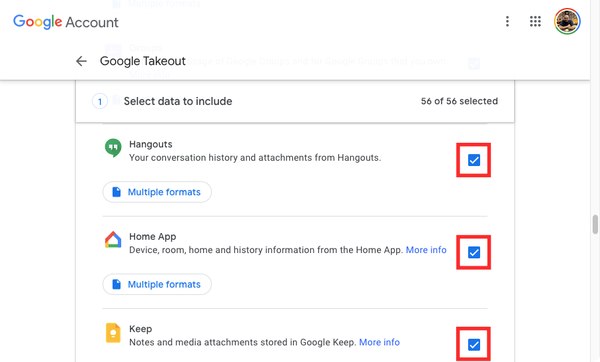Image resolution: width=600 pixels, height=362 pixels.
Task: Click the Google Account logo
Action: (x=66, y=22)
